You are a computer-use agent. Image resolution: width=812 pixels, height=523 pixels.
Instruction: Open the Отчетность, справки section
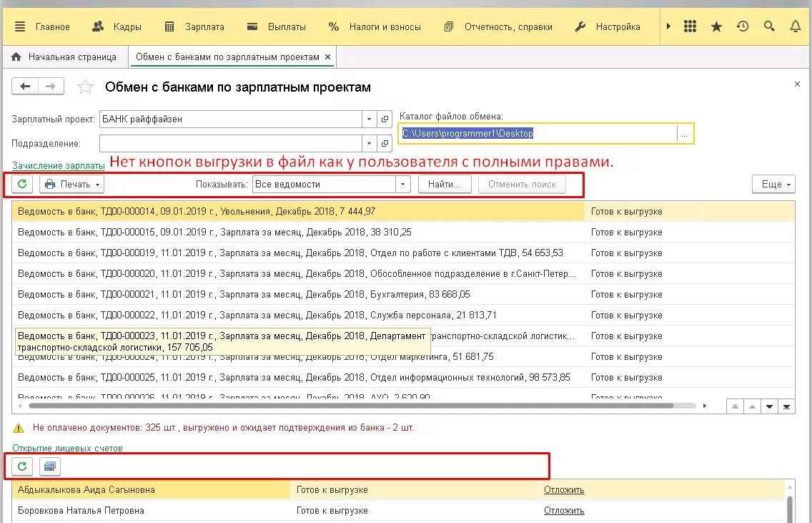(498, 26)
